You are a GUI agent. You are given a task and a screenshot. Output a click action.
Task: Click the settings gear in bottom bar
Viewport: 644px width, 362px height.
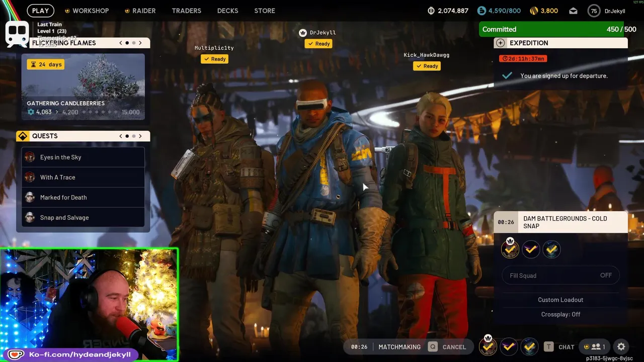click(621, 346)
